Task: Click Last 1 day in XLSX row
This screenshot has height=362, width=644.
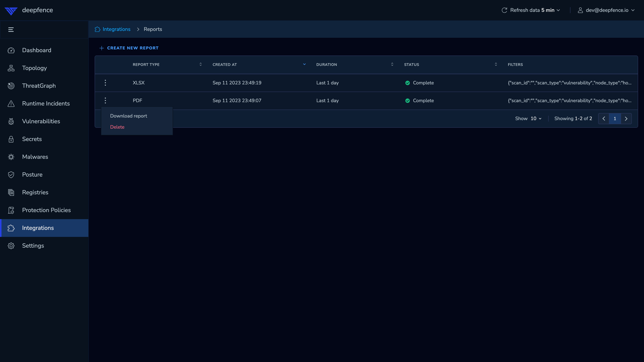Action: [x=328, y=83]
